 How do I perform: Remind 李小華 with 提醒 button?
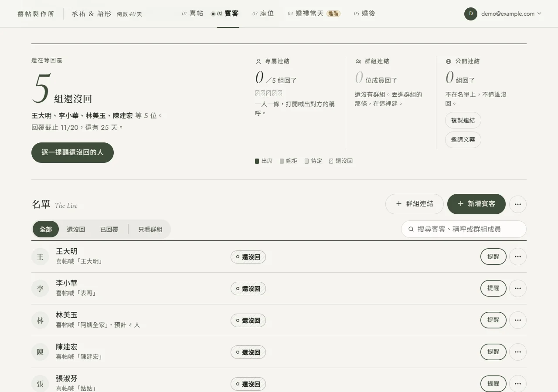coord(493,288)
